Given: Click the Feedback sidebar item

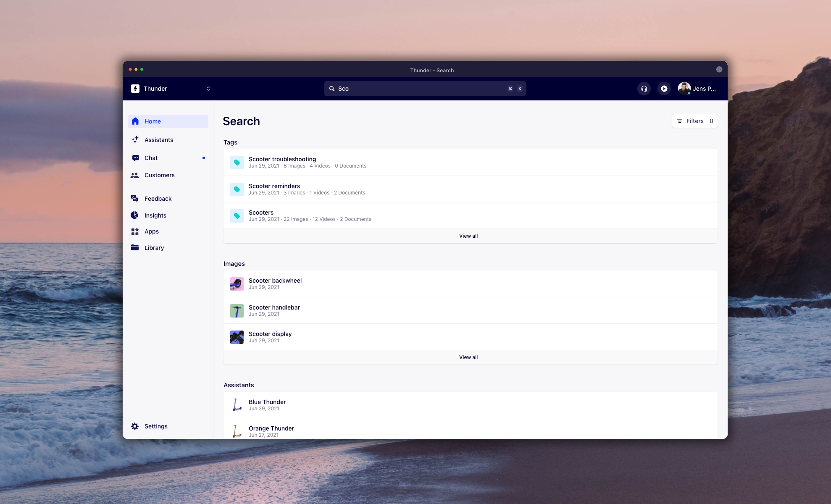Looking at the screenshot, I should pyautogui.click(x=158, y=199).
